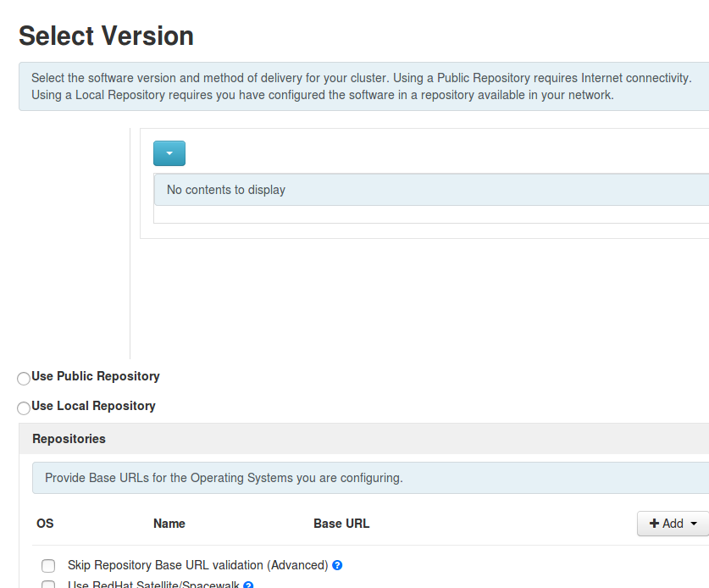Expand the Add repository dropdown
The width and height of the screenshot is (709, 588).
[673, 524]
